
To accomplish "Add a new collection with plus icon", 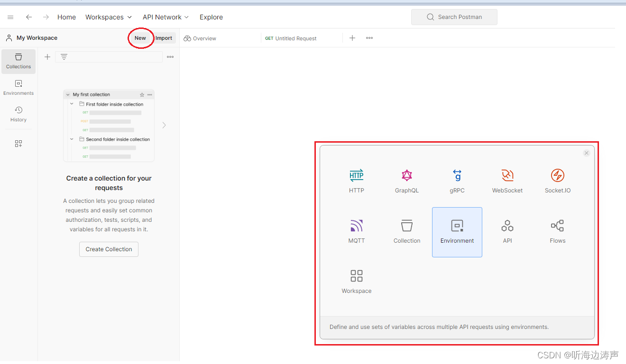I will tap(47, 57).
